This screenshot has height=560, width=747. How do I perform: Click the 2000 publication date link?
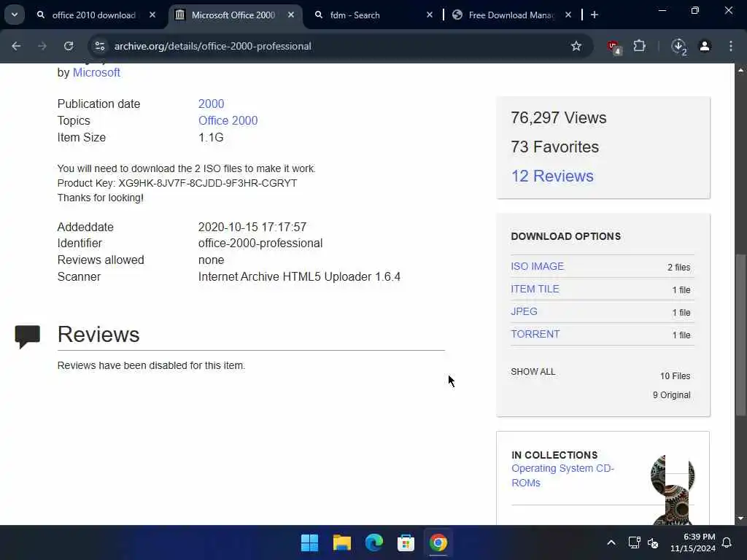coord(211,104)
